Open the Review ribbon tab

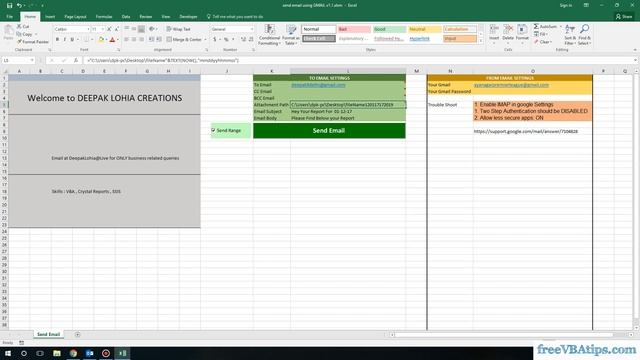tap(146, 17)
